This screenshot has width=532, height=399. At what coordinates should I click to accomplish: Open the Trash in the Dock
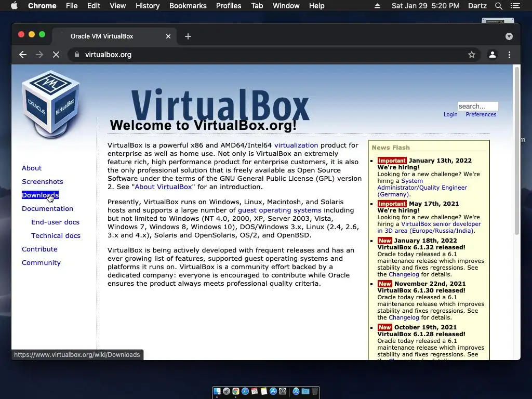click(315, 391)
